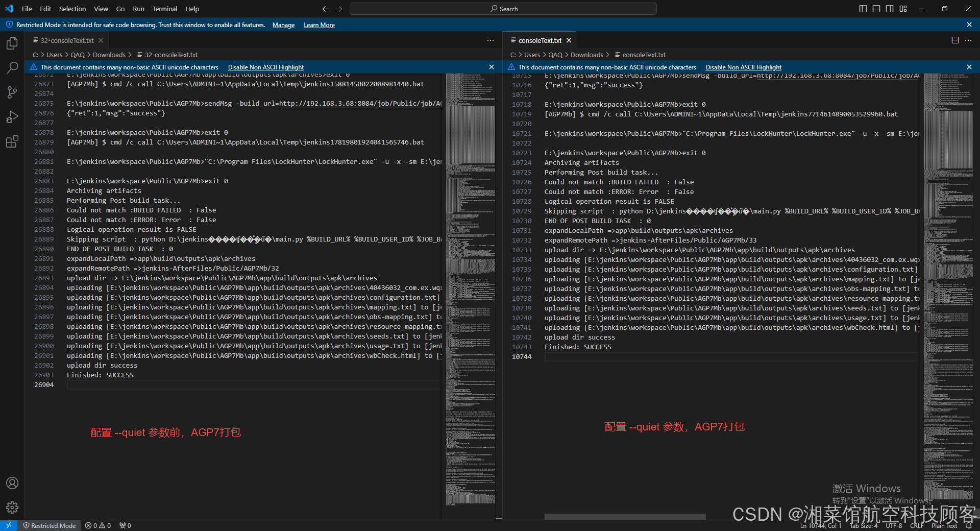This screenshot has width=980, height=531.
Task: Expand Downloads breadcrumb in left editor
Action: (x=109, y=55)
